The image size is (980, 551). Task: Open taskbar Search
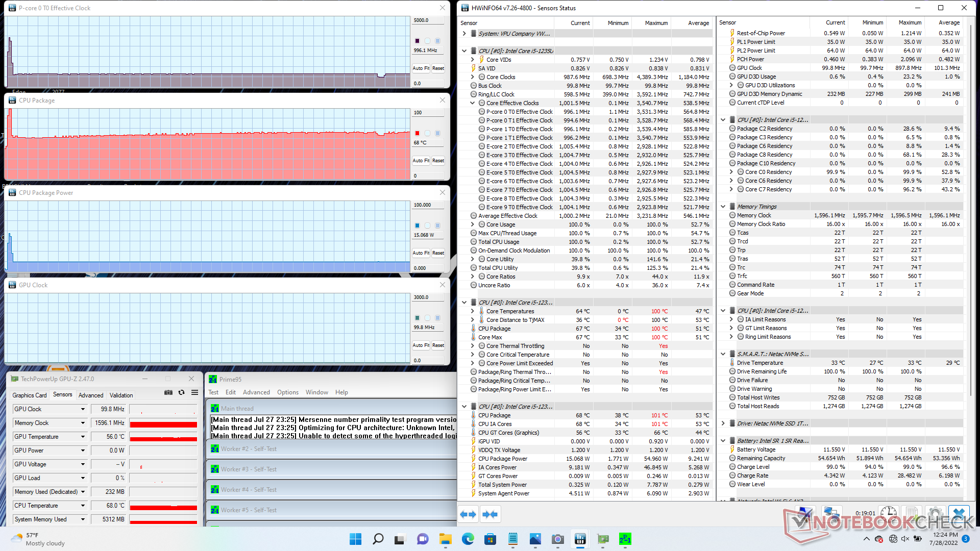coord(378,539)
